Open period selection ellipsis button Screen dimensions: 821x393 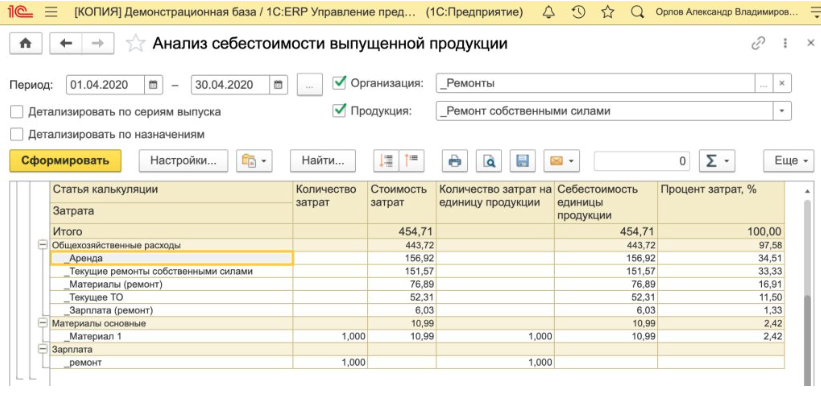coord(309,85)
